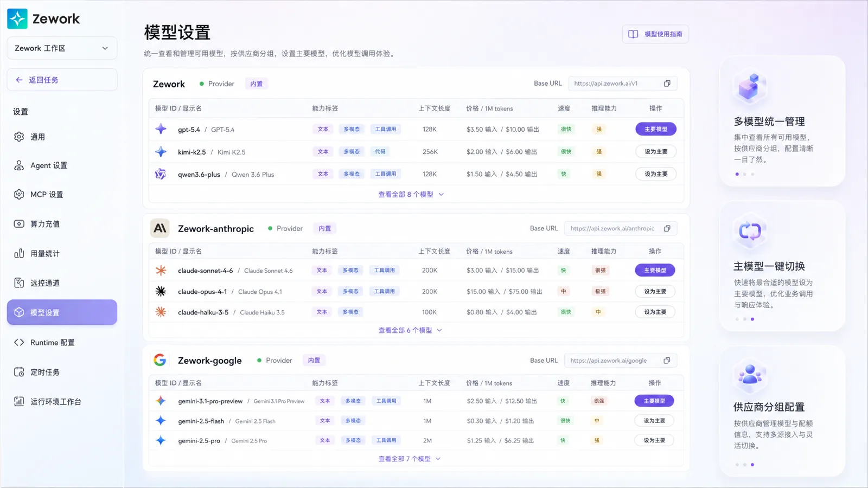Click the 工具调用 tag on gpt-5.4 row
Screen dimensions: 868x488
pos(386,129)
